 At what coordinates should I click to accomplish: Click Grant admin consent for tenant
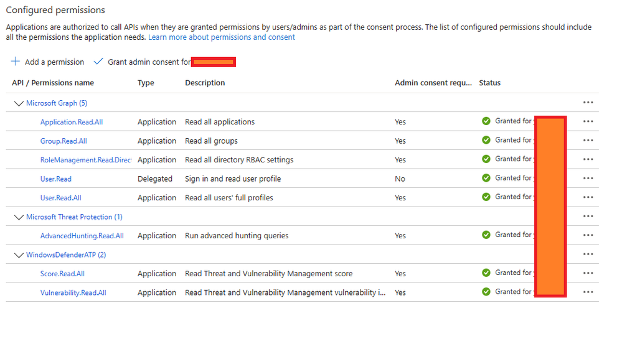[164, 62]
